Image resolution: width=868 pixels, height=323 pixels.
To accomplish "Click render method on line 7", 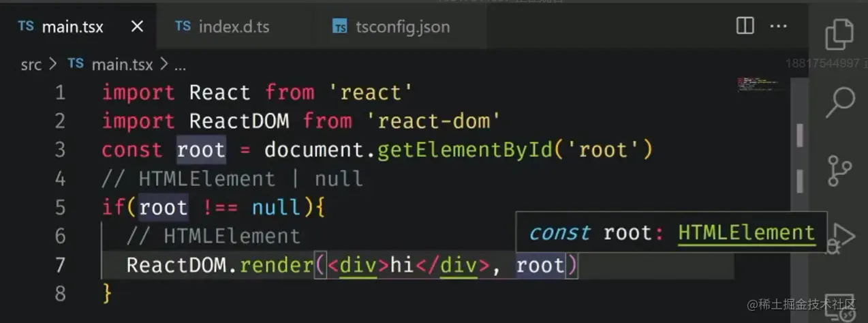I will click(277, 265).
